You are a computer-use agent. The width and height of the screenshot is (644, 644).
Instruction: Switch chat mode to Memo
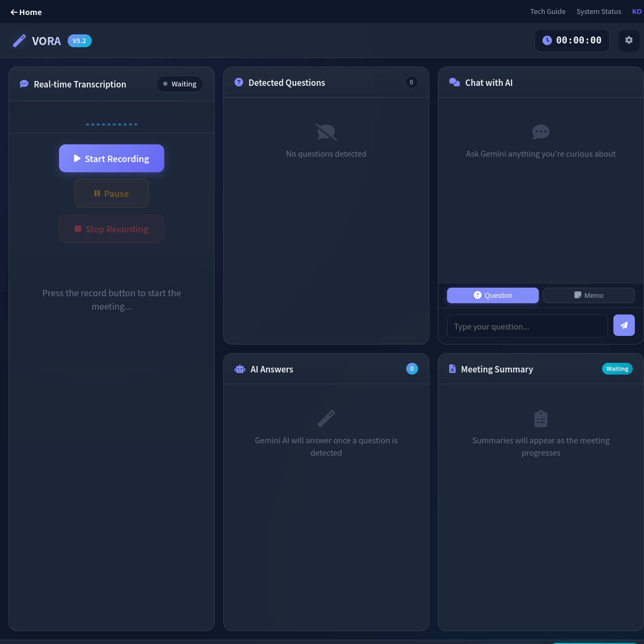pos(589,295)
